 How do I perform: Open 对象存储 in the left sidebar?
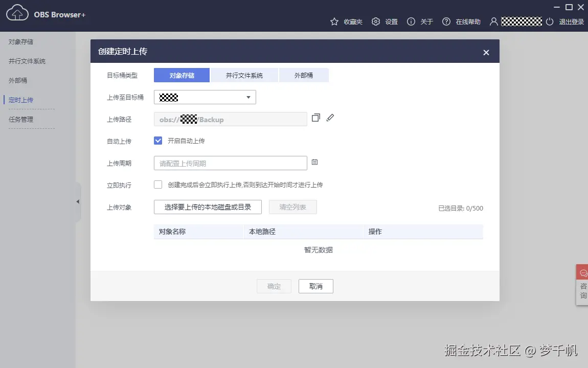tap(21, 41)
